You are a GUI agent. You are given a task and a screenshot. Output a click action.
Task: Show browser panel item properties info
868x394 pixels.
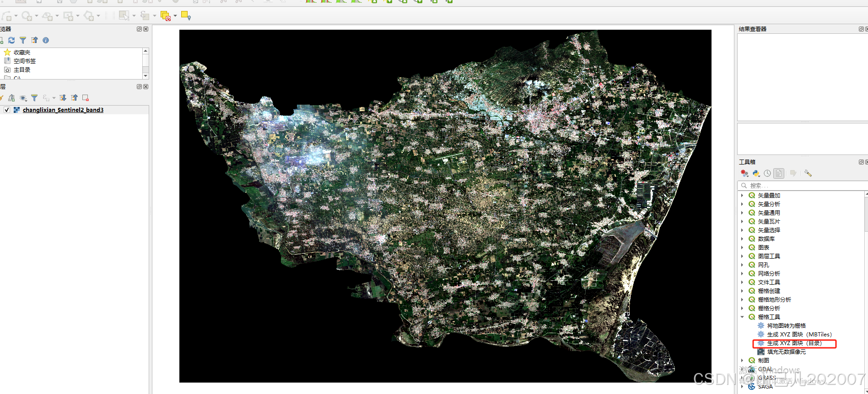point(46,40)
